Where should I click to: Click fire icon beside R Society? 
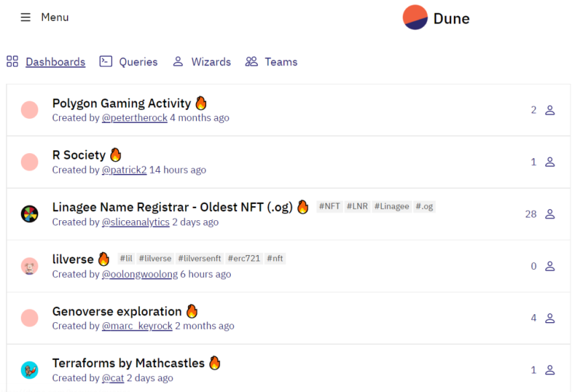pyautogui.click(x=115, y=155)
